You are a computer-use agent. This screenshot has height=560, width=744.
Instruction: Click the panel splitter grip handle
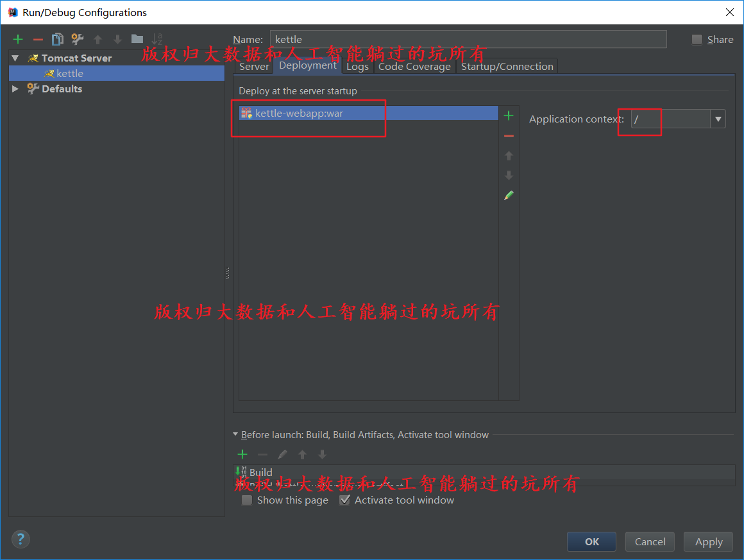[x=228, y=273]
